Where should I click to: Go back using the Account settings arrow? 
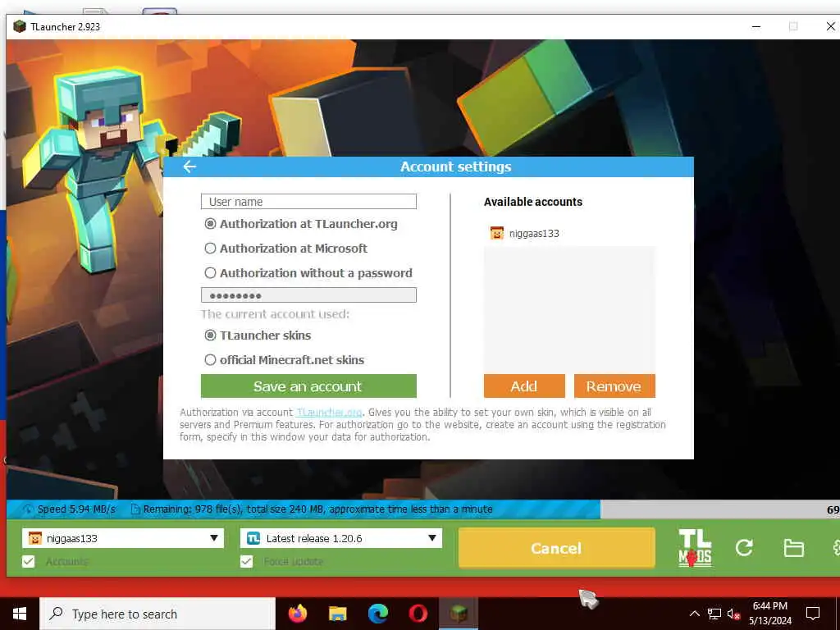pyautogui.click(x=189, y=167)
